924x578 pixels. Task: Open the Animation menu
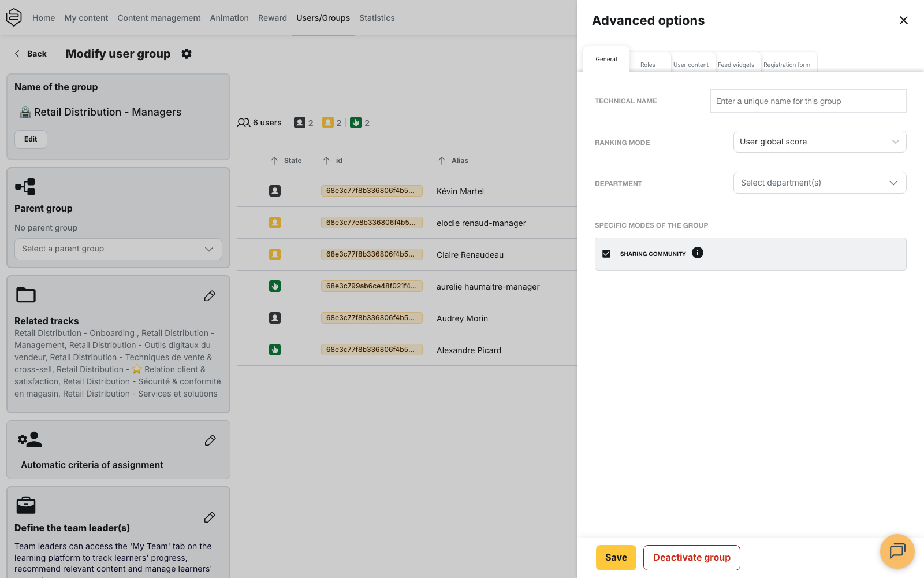229,18
